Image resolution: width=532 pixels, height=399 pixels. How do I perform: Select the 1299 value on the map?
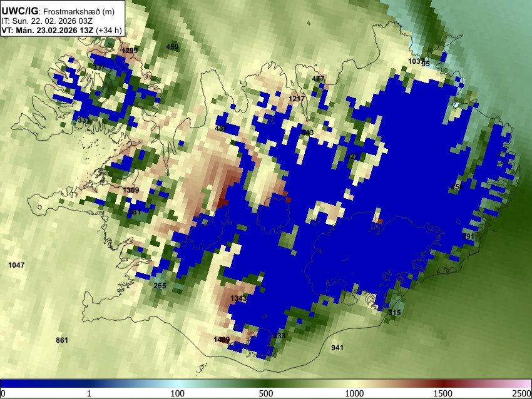tap(130, 51)
